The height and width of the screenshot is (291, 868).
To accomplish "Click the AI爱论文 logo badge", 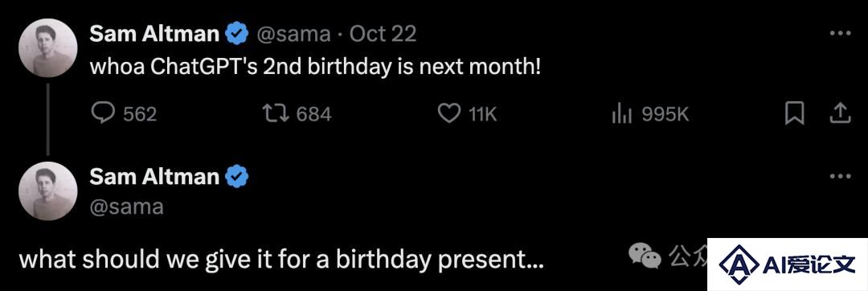I will pyautogui.click(x=787, y=264).
